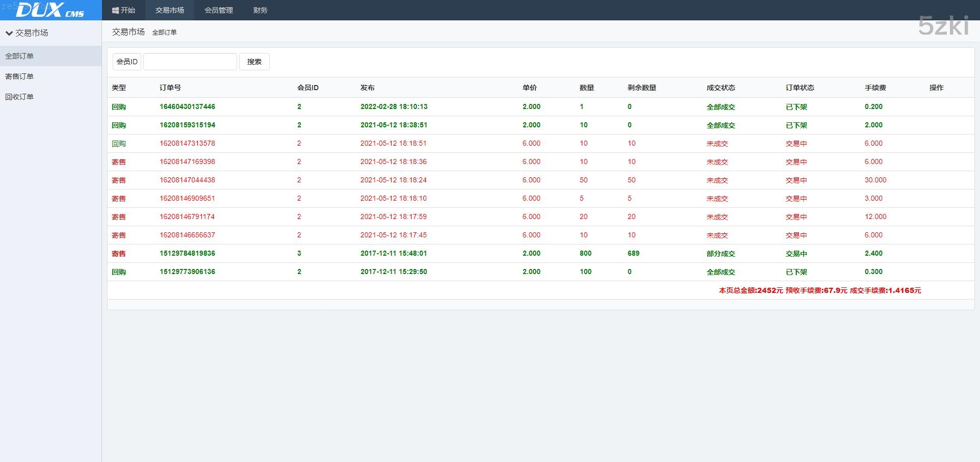The image size is (980, 462).
Task: Open the 会员管理 top menu
Action: click(218, 10)
